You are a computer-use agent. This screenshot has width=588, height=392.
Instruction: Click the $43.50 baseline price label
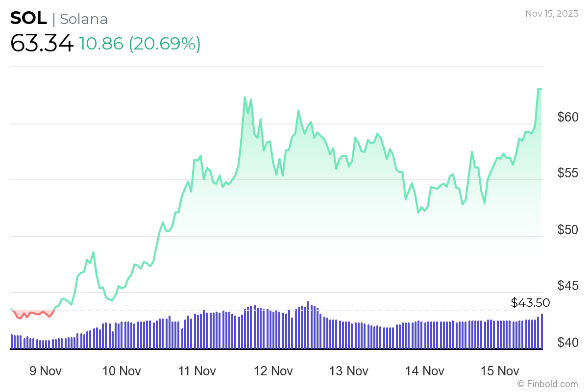click(x=530, y=303)
